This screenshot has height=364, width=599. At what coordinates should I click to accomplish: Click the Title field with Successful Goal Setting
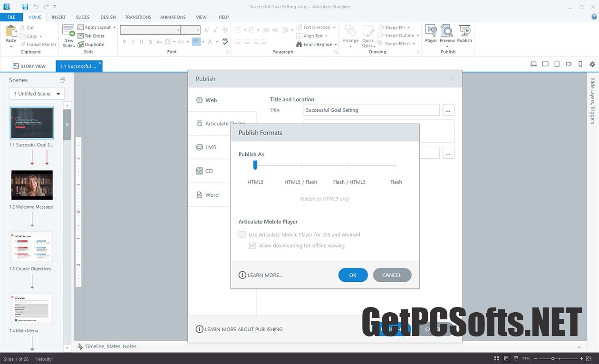tap(371, 110)
